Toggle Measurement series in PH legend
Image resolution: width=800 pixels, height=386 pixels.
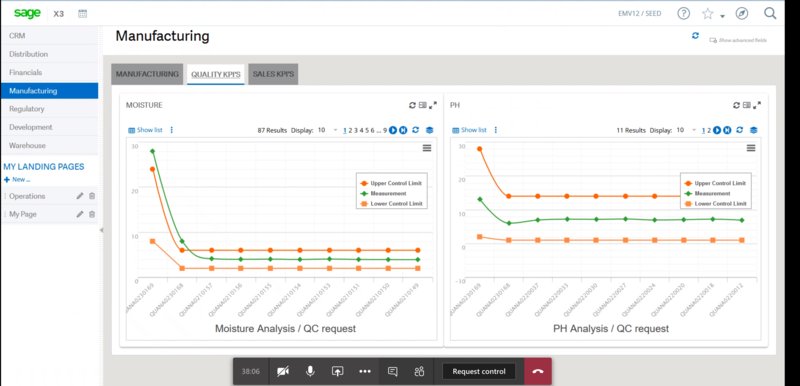[x=707, y=193]
